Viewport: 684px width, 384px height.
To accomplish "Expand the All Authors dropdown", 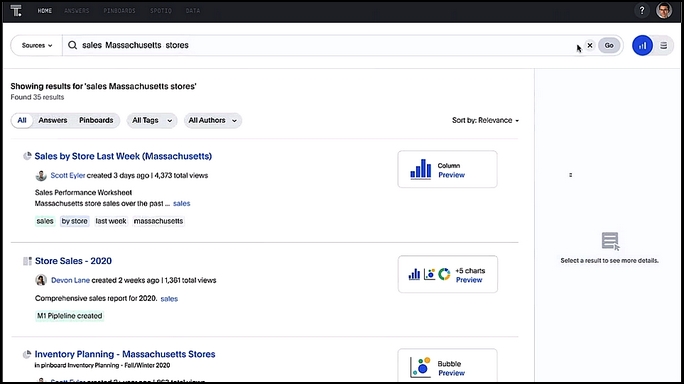I will click(x=212, y=120).
